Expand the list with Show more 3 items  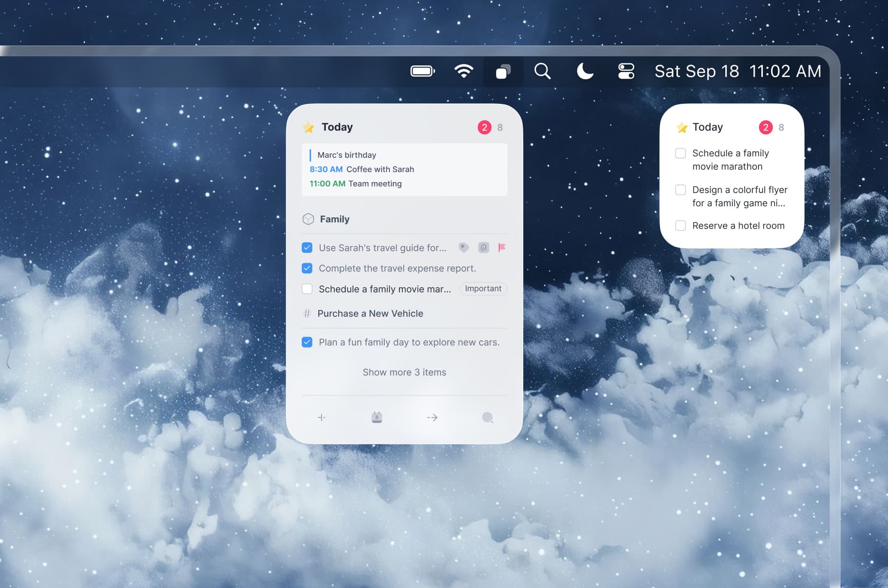[405, 372]
